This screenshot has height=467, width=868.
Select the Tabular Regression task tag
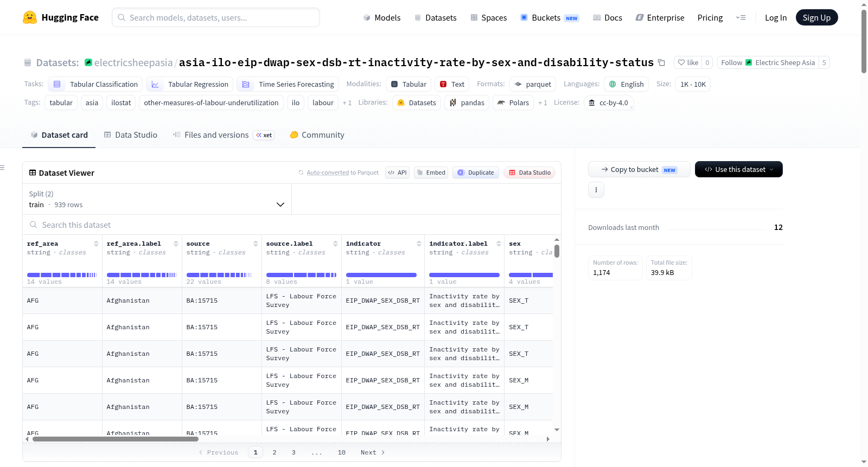click(x=190, y=84)
